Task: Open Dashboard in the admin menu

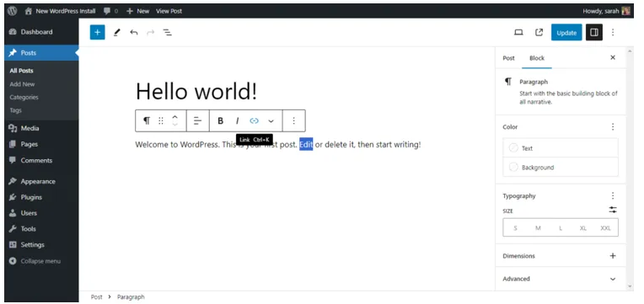Action: [41, 32]
